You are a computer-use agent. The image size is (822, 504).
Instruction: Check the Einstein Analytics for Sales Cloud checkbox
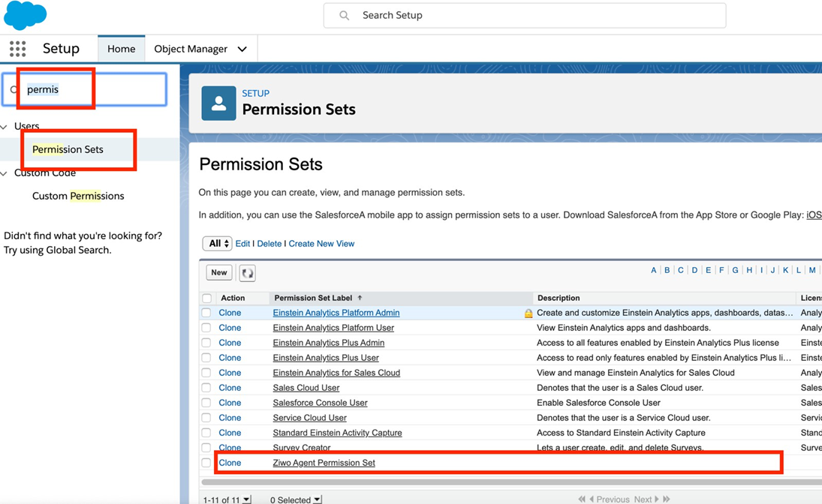click(206, 373)
